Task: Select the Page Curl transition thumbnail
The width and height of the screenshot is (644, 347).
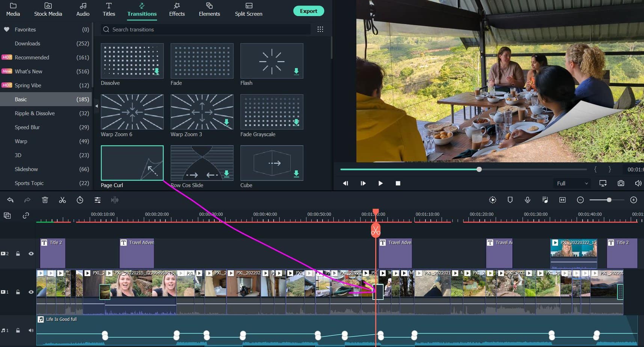Action: [132, 163]
